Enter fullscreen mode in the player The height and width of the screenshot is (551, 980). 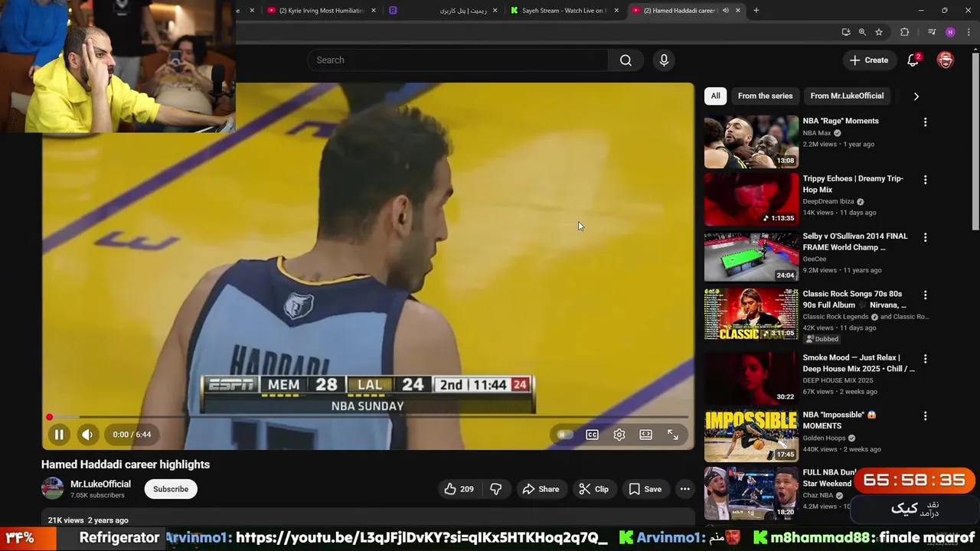(672, 435)
